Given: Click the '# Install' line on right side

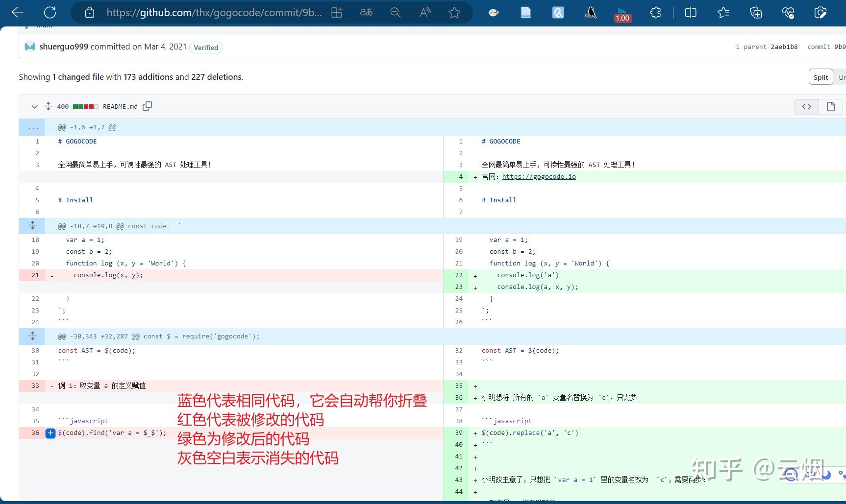Looking at the screenshot, I should (499, 200).
